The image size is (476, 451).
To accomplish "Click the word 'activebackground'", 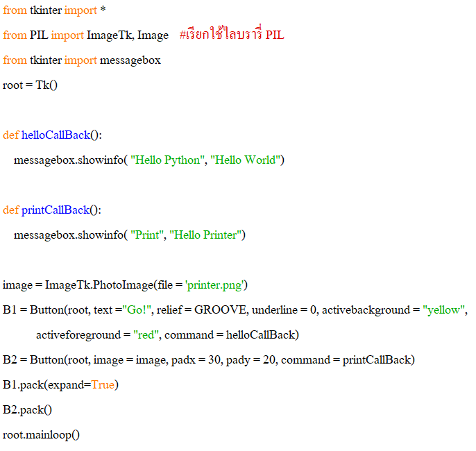I will pyautogui.click(x=366, y=310).
